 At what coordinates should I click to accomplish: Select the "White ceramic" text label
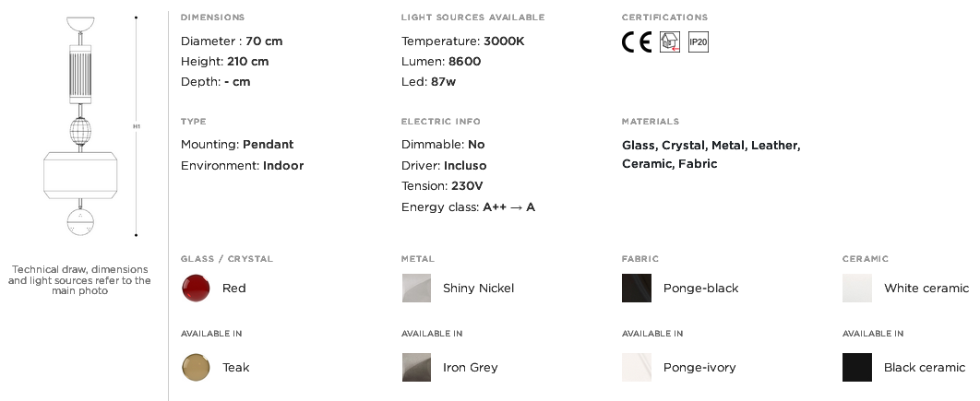coord(926,289)
